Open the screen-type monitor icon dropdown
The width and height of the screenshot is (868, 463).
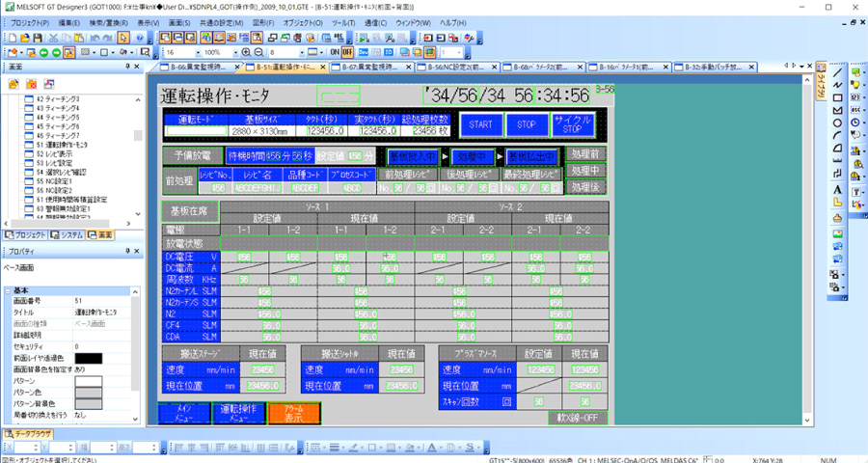pos(323,53)
